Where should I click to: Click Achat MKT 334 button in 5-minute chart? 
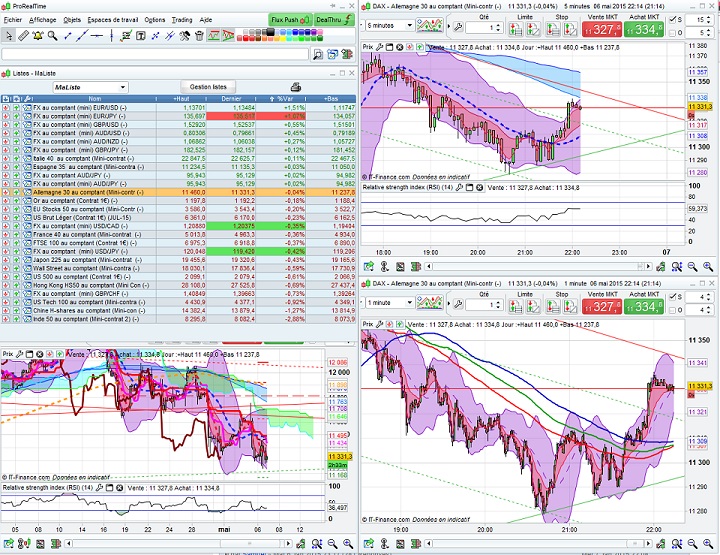click(x=644, y=29)
